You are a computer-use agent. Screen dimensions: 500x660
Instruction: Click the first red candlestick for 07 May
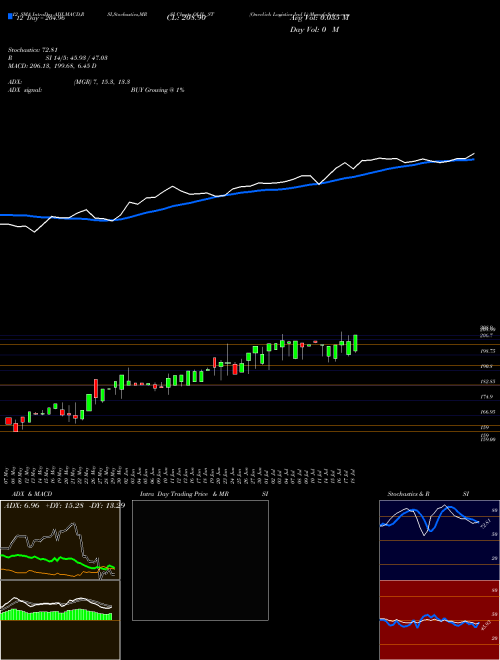tap(8, 421)
